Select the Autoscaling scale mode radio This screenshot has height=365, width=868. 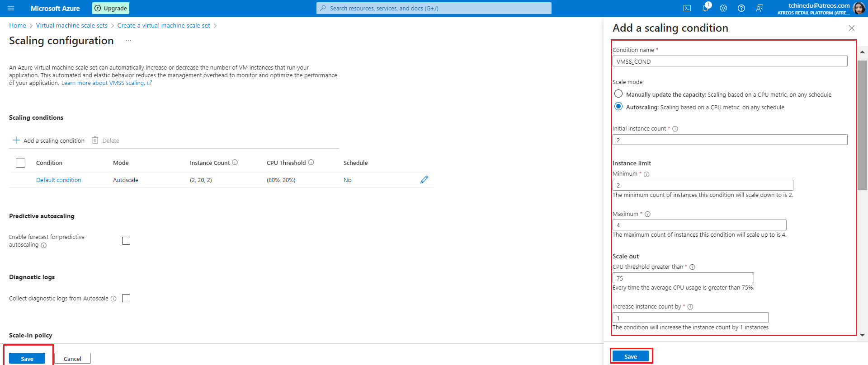click(618, 107)
